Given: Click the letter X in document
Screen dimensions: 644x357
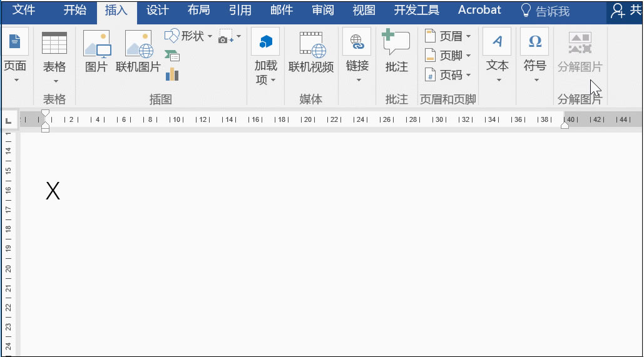Looking at the screenshot, I should pos(53,191).
